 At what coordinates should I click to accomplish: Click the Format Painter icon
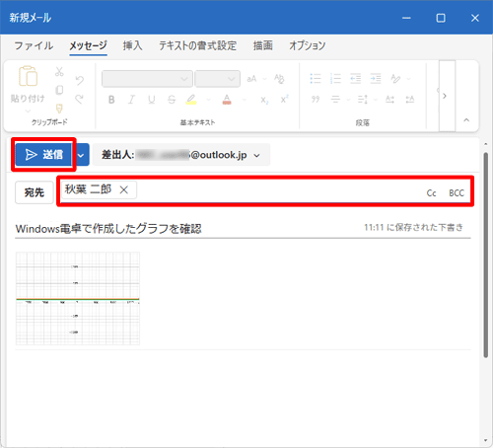click(59, 109)
